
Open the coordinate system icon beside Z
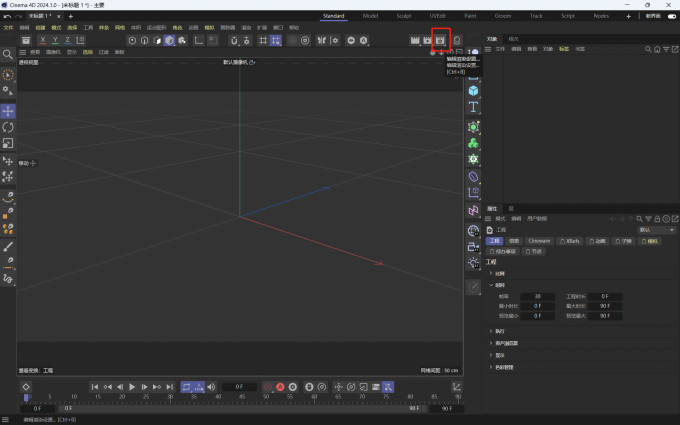[80, 40]
